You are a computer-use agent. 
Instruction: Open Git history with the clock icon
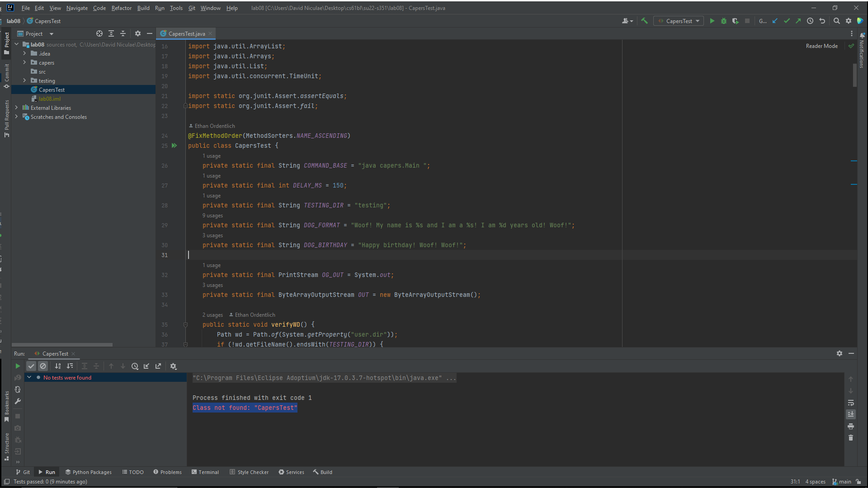tap(810, 21)
